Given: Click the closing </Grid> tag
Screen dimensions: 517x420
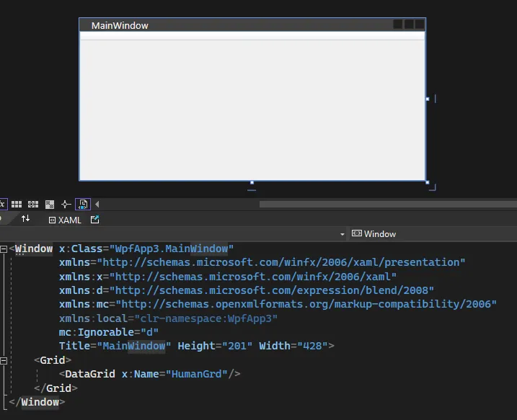Looking at the screenshot, I should click(x=56, y=388).
